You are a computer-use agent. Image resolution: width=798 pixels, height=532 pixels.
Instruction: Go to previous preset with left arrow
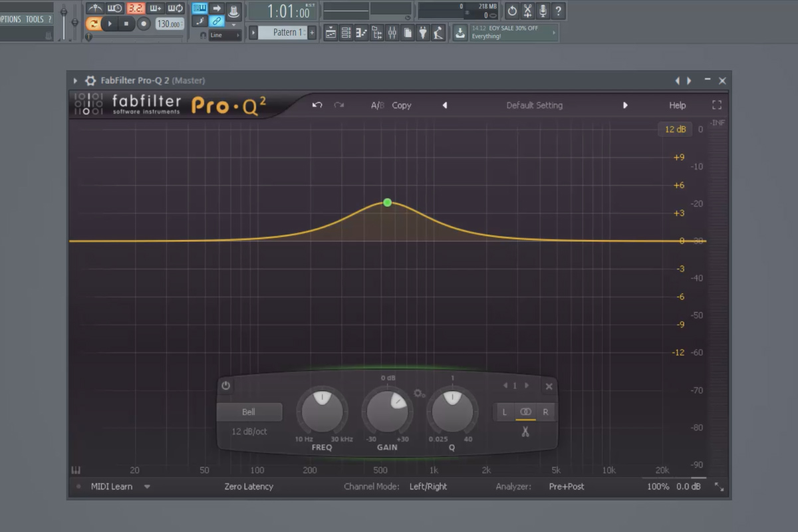444,105
